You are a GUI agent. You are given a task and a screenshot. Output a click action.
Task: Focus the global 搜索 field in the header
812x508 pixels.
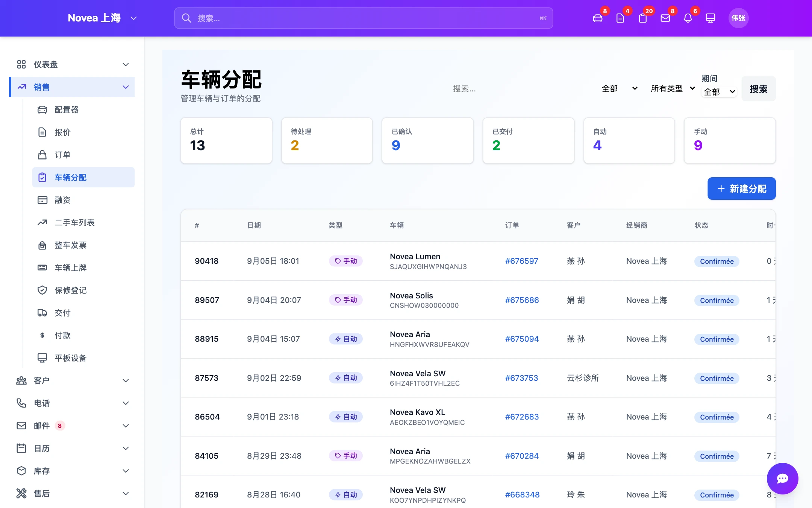(x=364, y=18)
